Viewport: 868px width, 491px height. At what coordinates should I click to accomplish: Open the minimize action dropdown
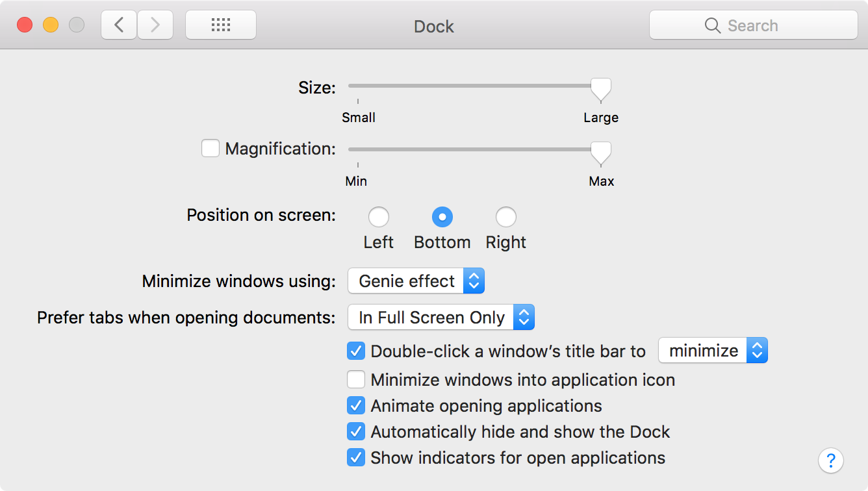pyautogui.click(x=713, y=351)
